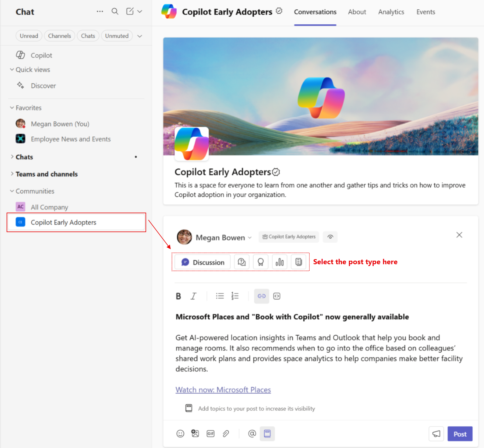Open the All Company community

49,207
